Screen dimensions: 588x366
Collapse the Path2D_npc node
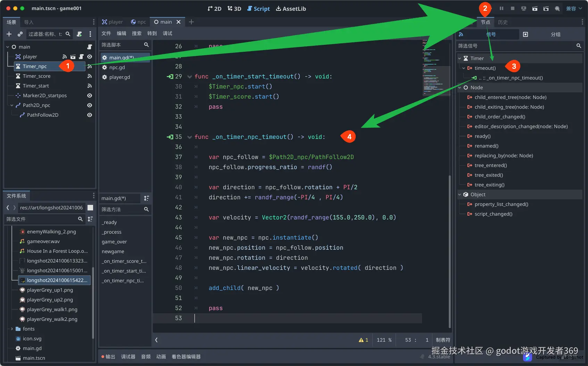[12, 105]
